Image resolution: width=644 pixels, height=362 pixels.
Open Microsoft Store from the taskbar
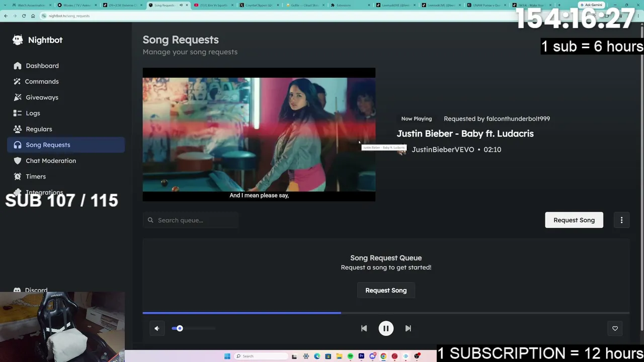point(328,356)
